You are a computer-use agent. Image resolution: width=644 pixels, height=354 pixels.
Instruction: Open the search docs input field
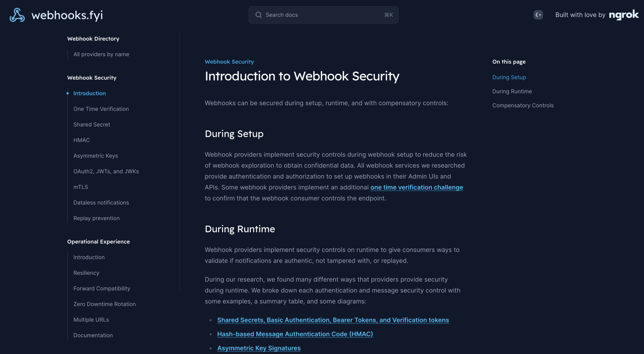(x=323, y=15)
